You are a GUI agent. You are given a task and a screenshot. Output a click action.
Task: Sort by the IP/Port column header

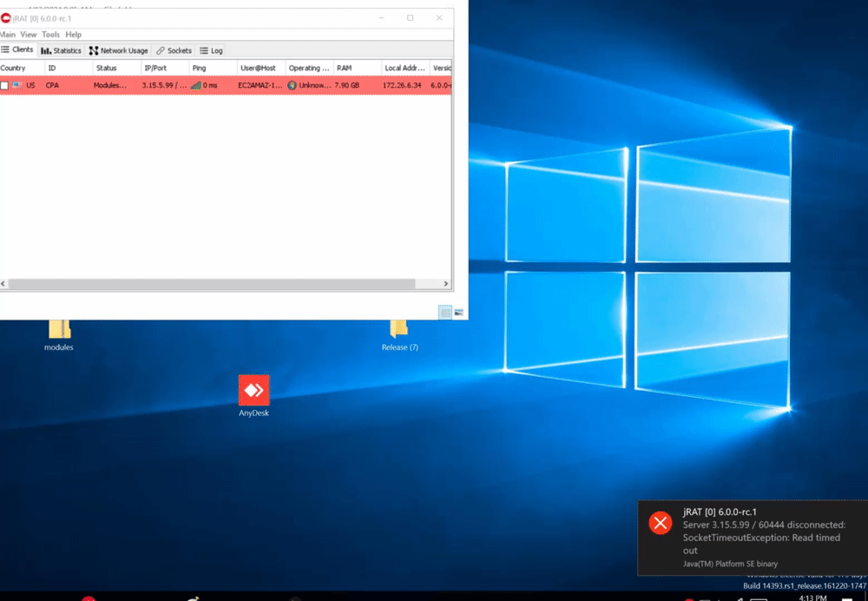tap(165, 68)
